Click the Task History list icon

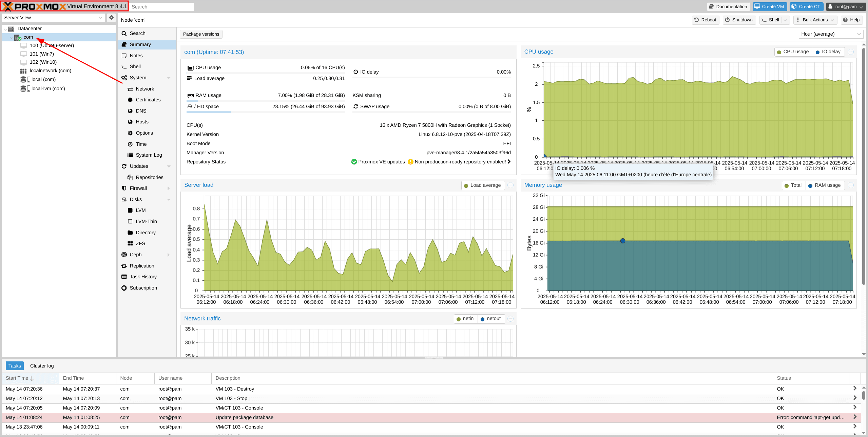click(x=124, y=277)
